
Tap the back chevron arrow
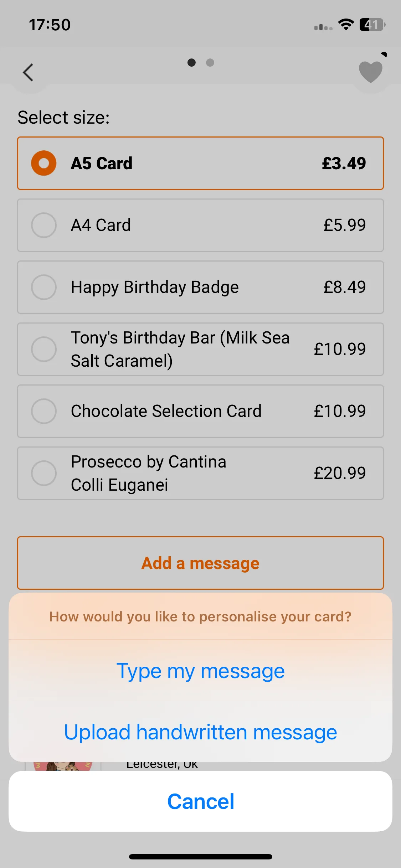pyautogui.click(x=28, y=73)
